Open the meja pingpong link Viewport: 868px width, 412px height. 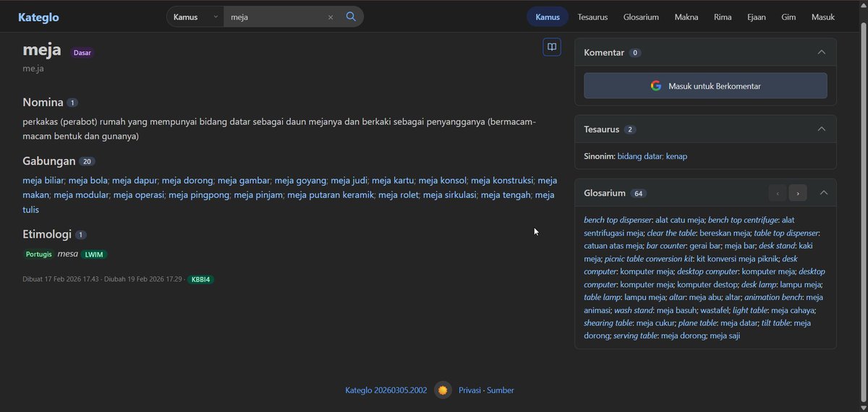(199, 194)
